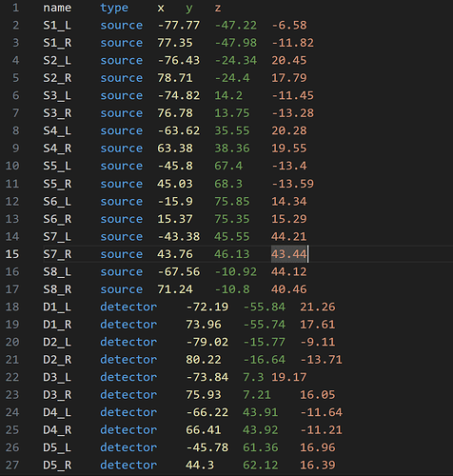Image resolution: width=453 pixels, height=476 pixels.
Task: Click the y value 7.3 in D3_L row
Action: coord(253,377)
